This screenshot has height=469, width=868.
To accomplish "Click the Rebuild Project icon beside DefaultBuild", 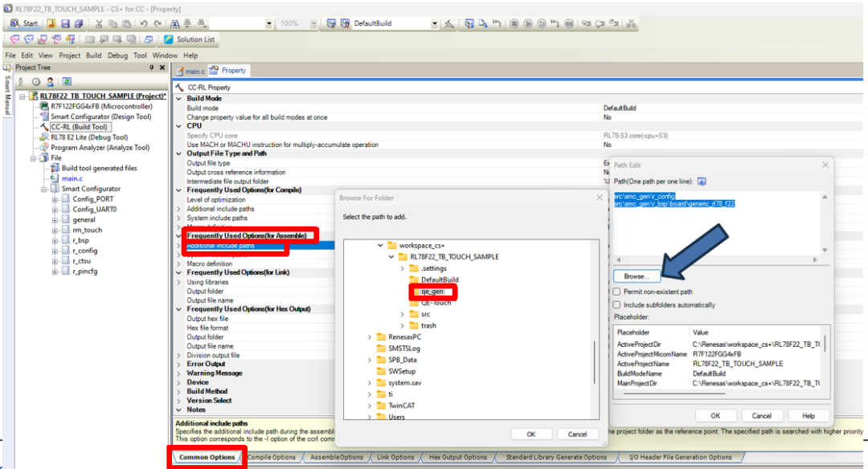I will pos(345,23).
